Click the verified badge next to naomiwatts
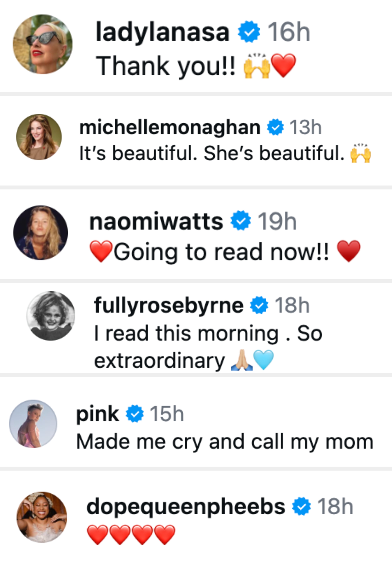 point(241,221)
